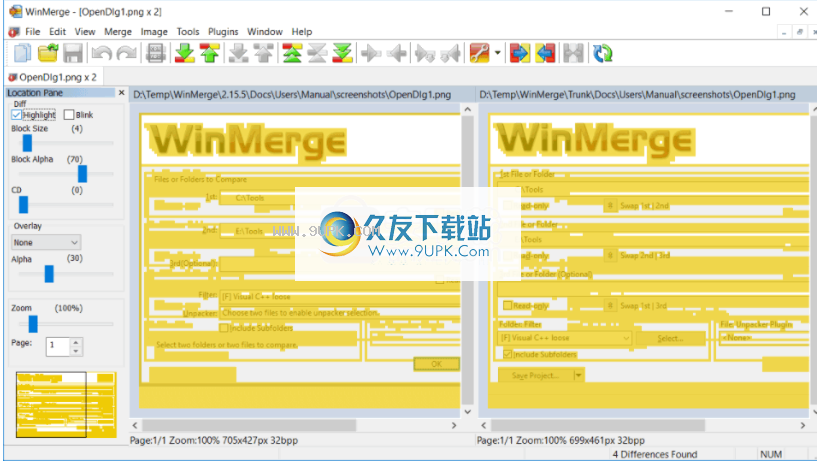This screenshot has width=817, height=468.
Task: Click the right pane horizontal scroll-right arrow
Action: pos(802,425)
